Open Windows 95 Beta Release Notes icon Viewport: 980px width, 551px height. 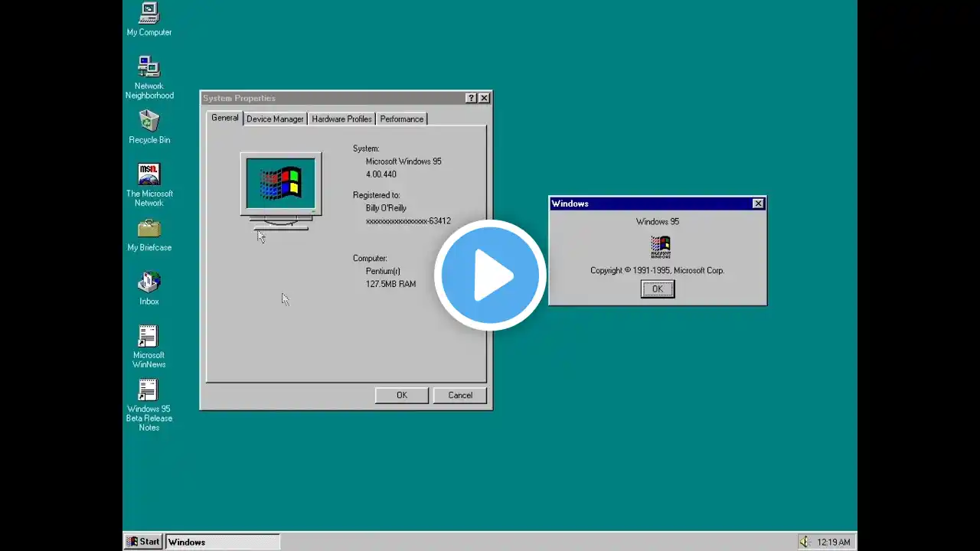click(148, 390)
